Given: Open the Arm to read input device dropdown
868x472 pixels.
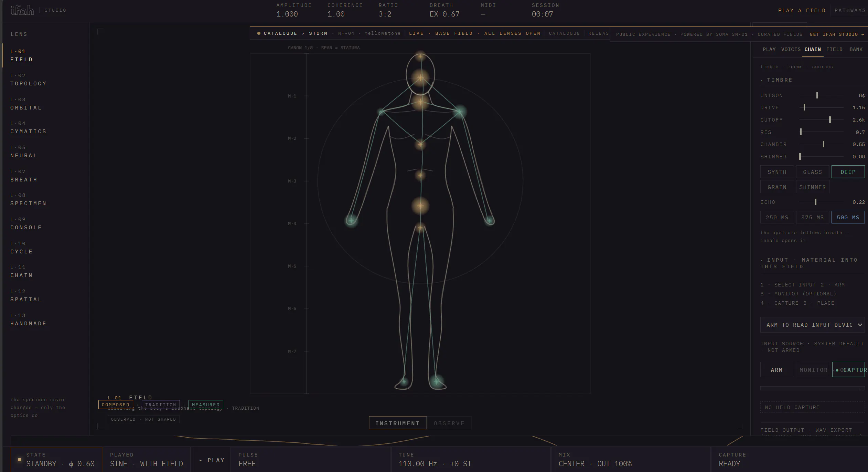Looking at the screenshot, I should pyautogui.click(x=812, y=325).
